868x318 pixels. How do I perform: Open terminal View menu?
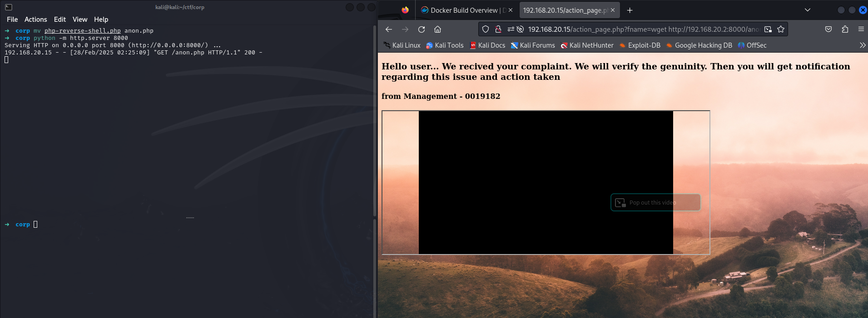pyautogui.click(x=80, y=20)
